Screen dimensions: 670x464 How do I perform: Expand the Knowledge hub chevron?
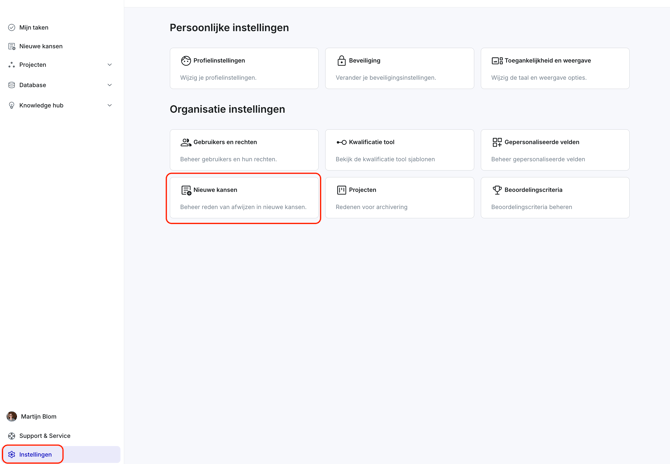coord(109,105)
